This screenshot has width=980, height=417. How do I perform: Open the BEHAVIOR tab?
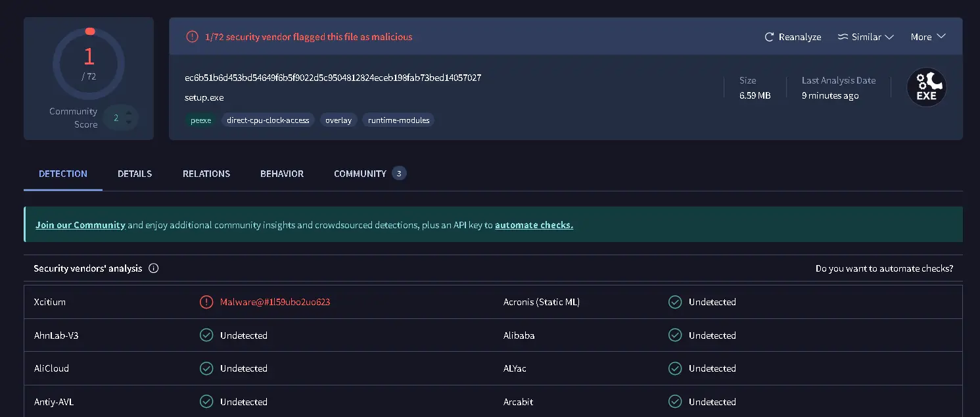click(282, 174)
